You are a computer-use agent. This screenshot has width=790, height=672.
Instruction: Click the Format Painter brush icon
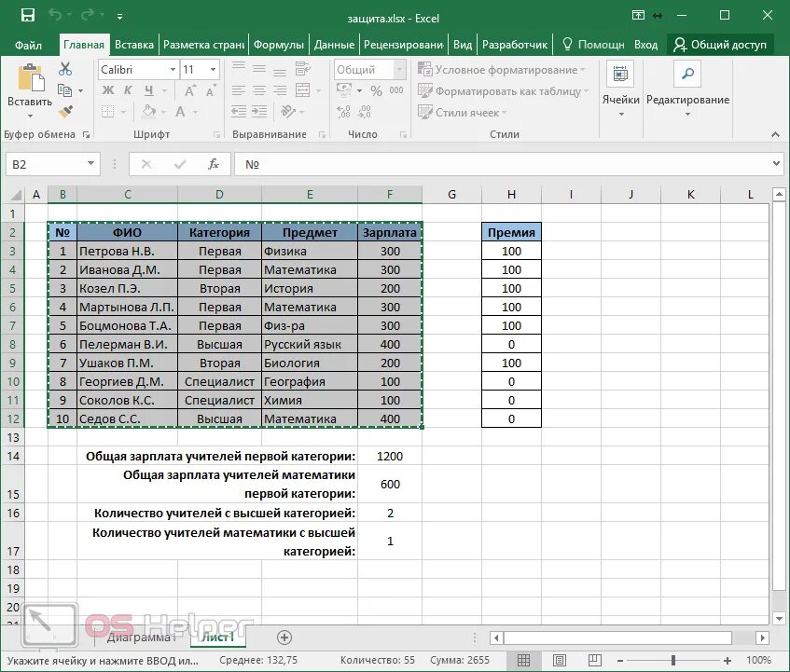pyautogui.click(x=65, y=111)
